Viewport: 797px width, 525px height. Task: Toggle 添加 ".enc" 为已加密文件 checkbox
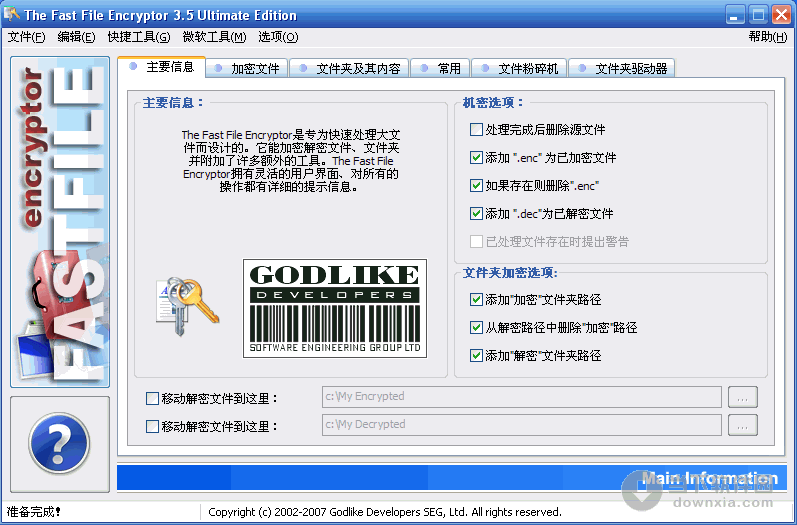[x=476, y=158]
